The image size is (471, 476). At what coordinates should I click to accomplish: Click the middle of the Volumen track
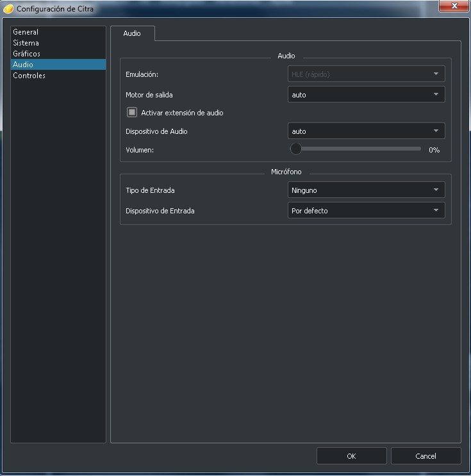356,149
